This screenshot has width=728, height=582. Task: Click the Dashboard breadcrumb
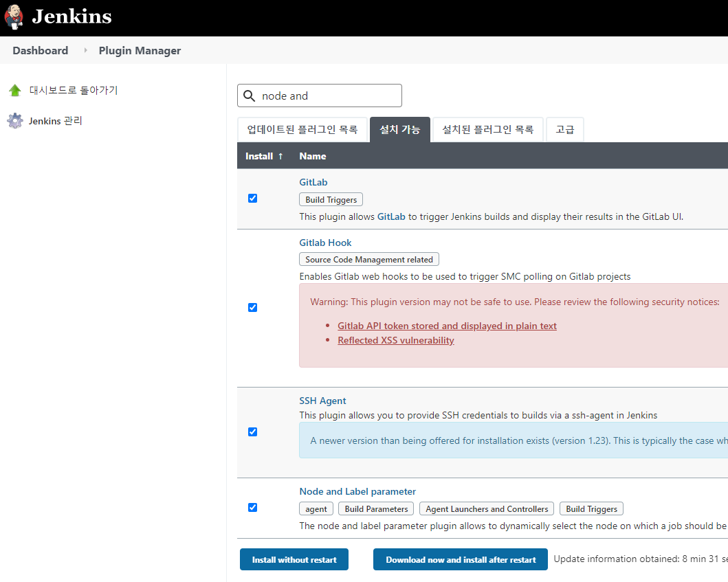[41, 51]
